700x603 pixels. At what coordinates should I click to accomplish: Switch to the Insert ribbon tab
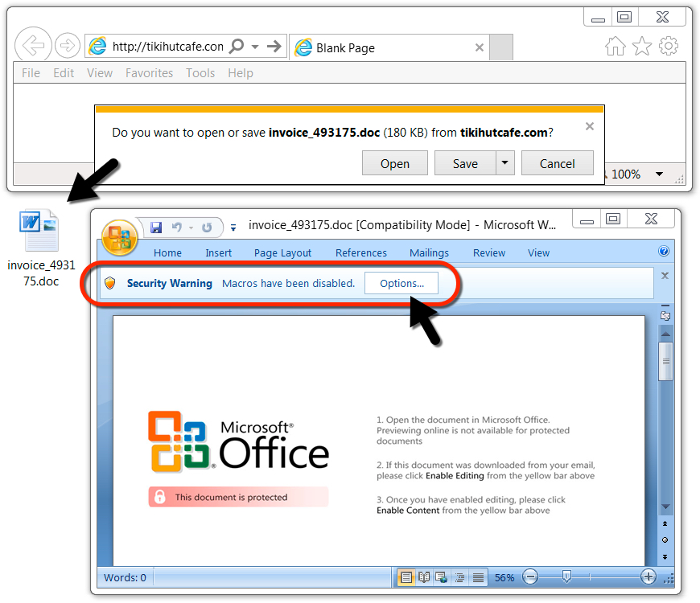pos(218,253)
